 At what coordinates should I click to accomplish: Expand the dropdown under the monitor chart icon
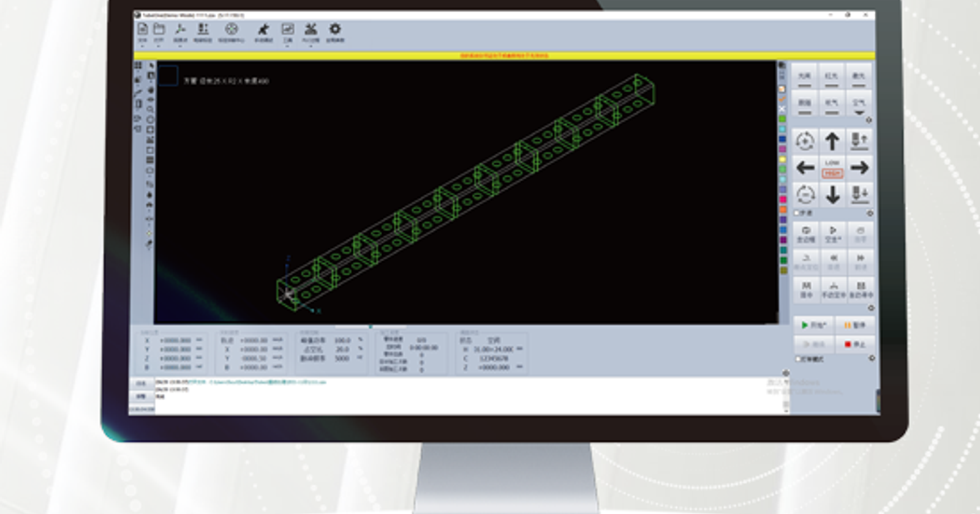287,46
